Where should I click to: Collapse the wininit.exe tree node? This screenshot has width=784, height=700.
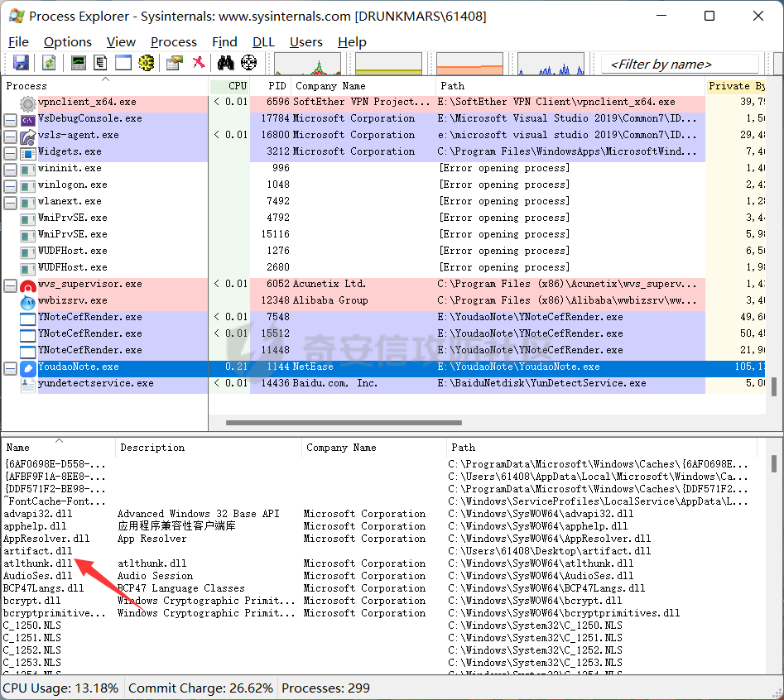pos(10,169)
